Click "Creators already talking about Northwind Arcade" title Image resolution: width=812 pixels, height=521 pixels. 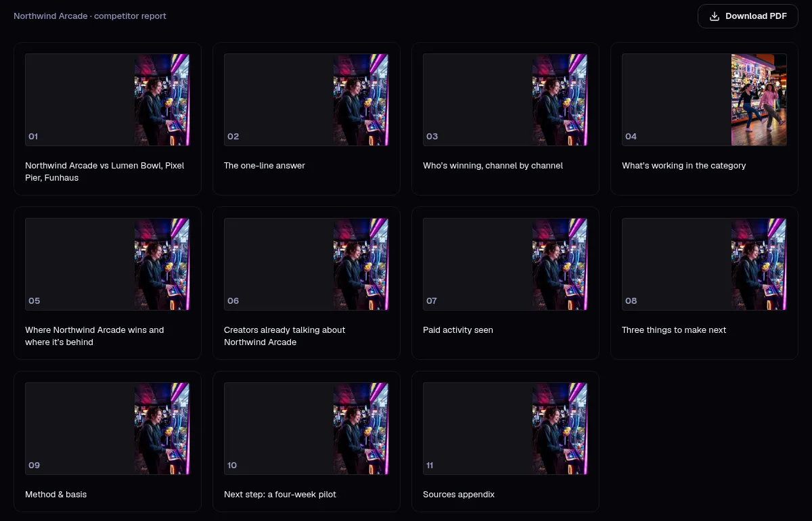(285, 336)
